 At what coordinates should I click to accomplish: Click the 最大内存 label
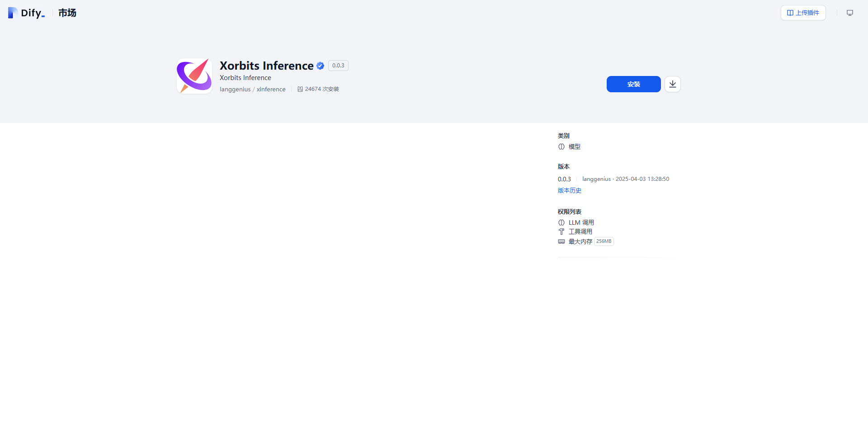(580, 242)
